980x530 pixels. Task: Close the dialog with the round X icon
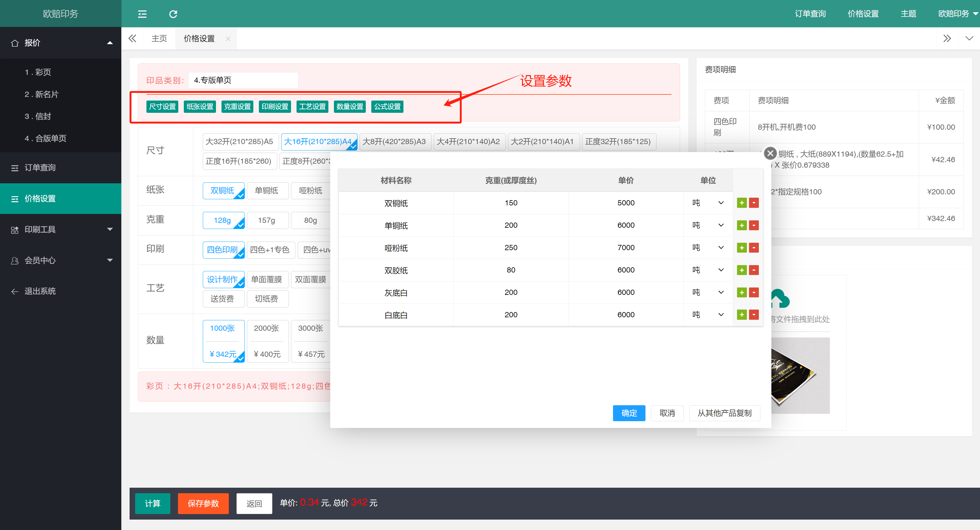click(x=770, y=153)
